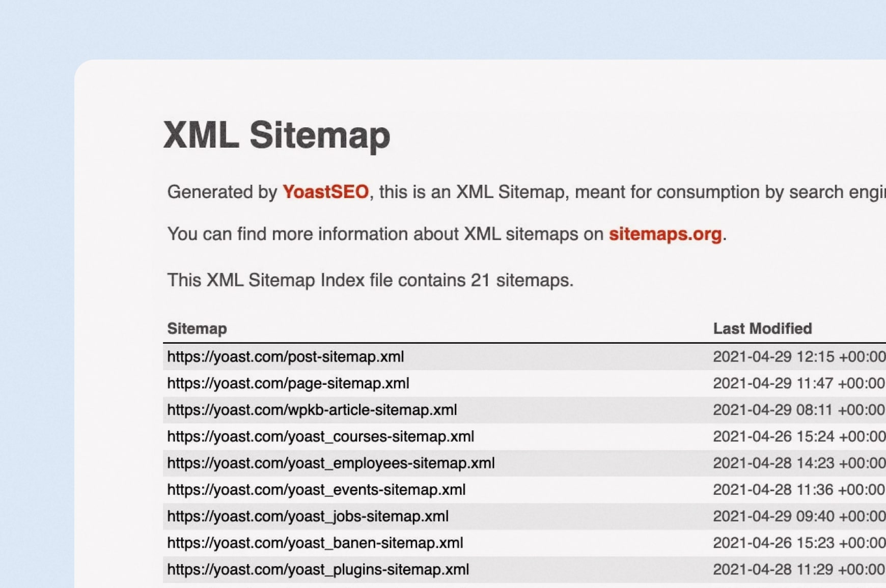Click the yoast_plugins-sitemap.xml link
The height and width of the screenshot is (588, 886).
coord(318,569)
